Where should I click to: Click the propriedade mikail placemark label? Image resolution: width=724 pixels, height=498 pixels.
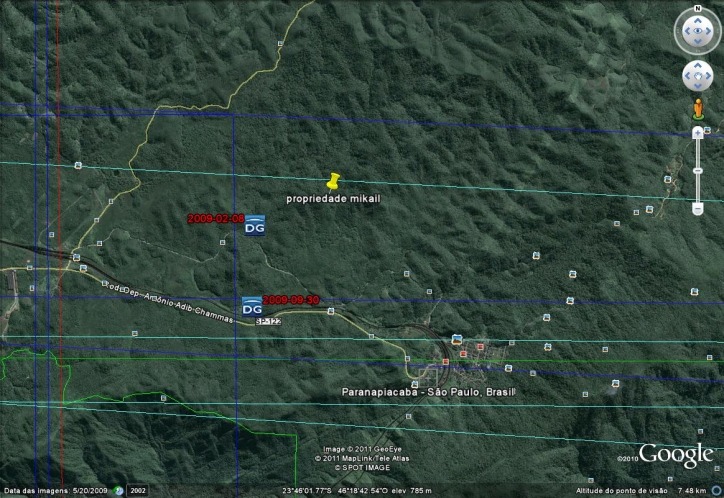click(x=333, y=199)
